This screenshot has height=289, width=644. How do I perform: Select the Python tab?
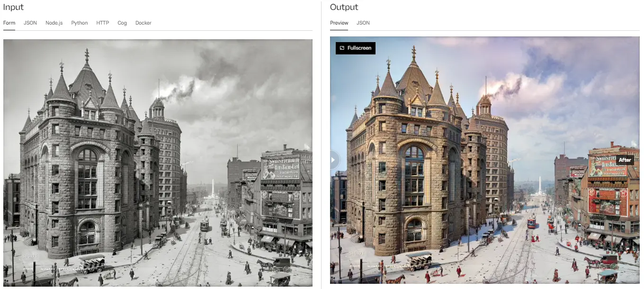[x=80, y=23]
